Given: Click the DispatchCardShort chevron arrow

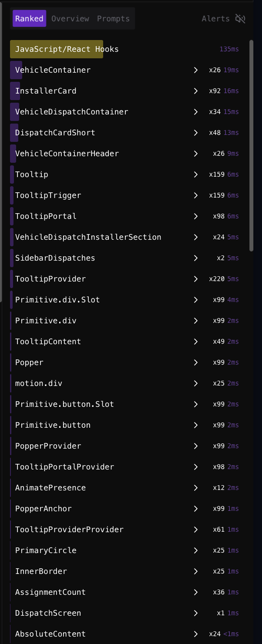Looking at the screenshot, I should click(196, 133).
